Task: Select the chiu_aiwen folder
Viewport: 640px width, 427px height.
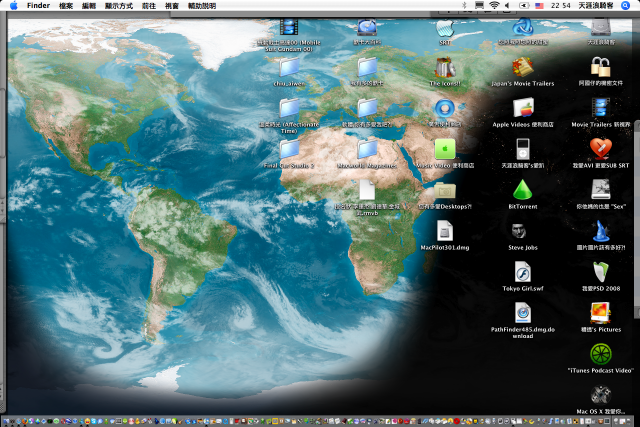Action: pos(289,67)
